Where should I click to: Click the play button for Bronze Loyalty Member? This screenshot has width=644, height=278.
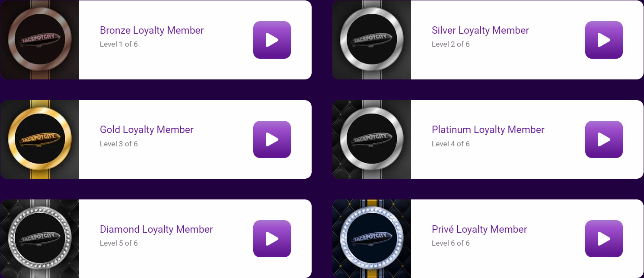[x=272, y=40]
